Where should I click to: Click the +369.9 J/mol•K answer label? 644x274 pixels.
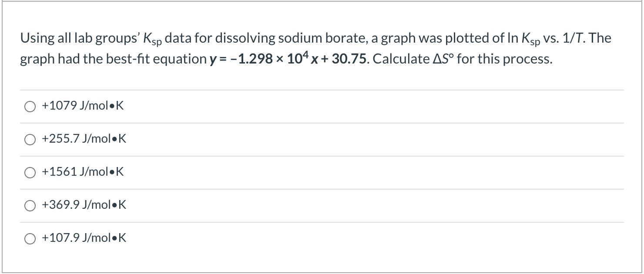coord(84,205)
